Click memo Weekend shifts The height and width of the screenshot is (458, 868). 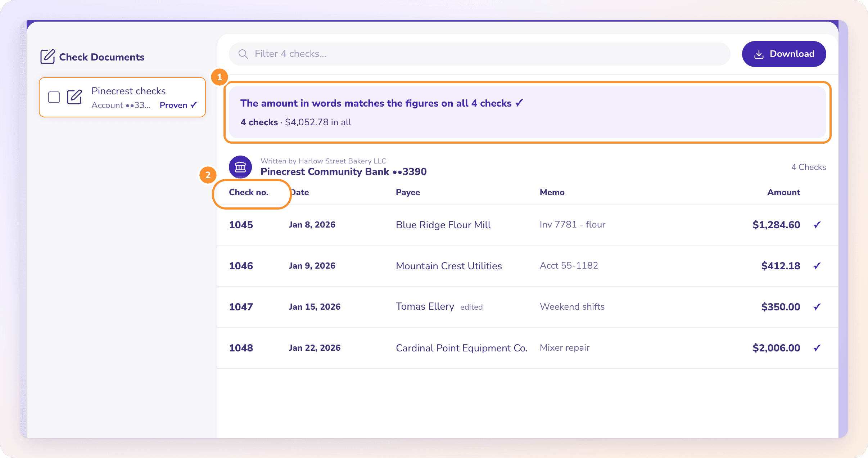[572, 307]
